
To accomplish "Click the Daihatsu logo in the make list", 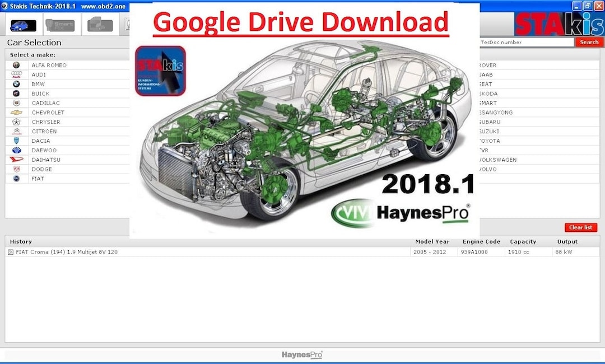I will click(16, 159).
